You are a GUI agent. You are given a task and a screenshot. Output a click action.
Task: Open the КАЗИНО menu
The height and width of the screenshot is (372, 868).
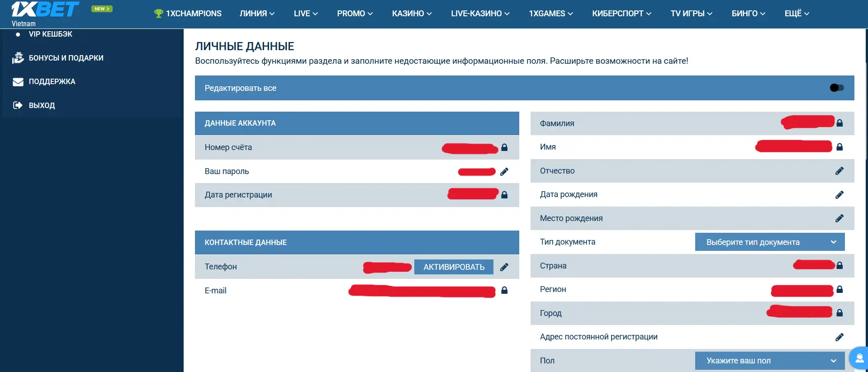pyautogui.click(x=412, y=14)
